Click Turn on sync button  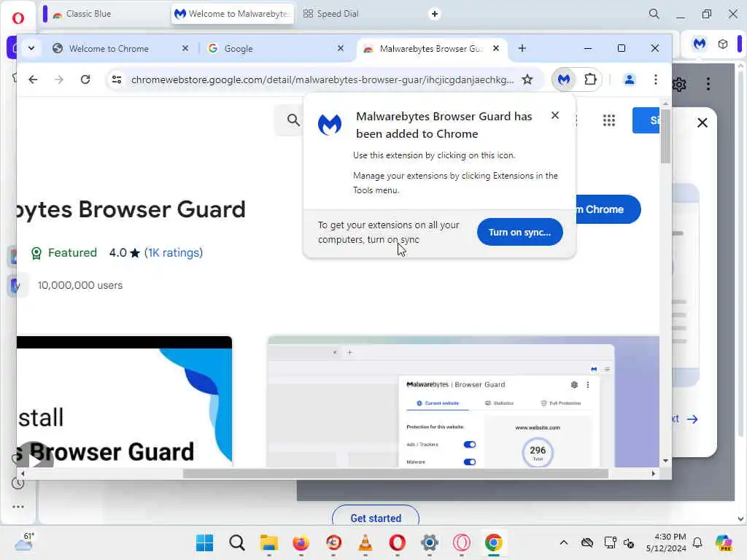pyautogui.click(x=519, y=232)
